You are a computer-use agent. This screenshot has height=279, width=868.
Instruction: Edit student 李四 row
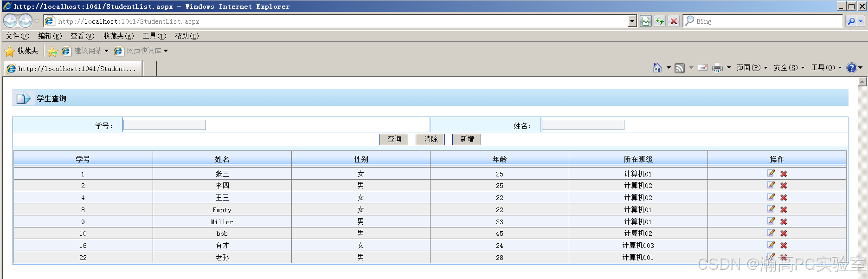point(771,185)
